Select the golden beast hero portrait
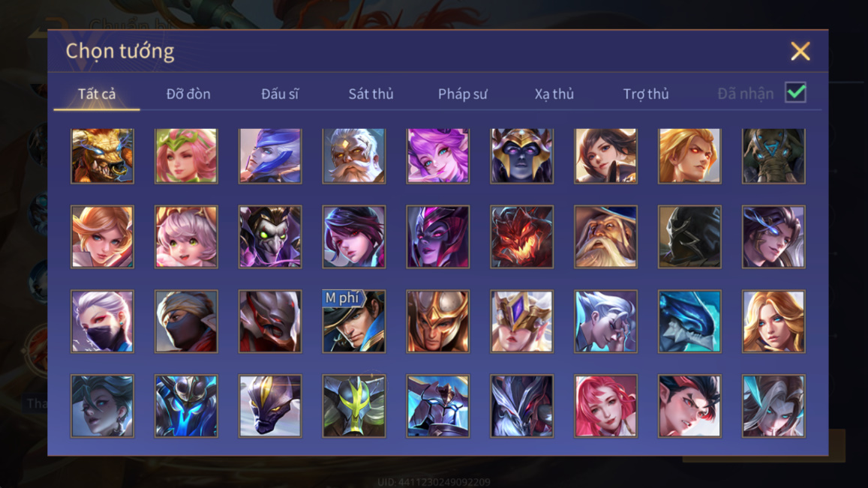 click(103, 156)
